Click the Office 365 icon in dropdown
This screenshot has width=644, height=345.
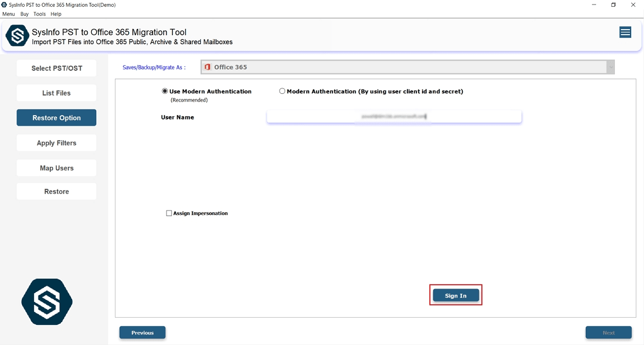pos(207,67)
